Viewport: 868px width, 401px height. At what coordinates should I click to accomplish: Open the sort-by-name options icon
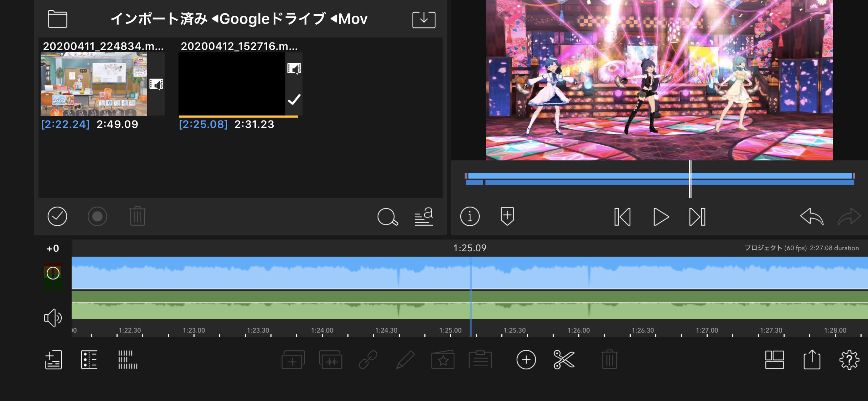point(424,217)
